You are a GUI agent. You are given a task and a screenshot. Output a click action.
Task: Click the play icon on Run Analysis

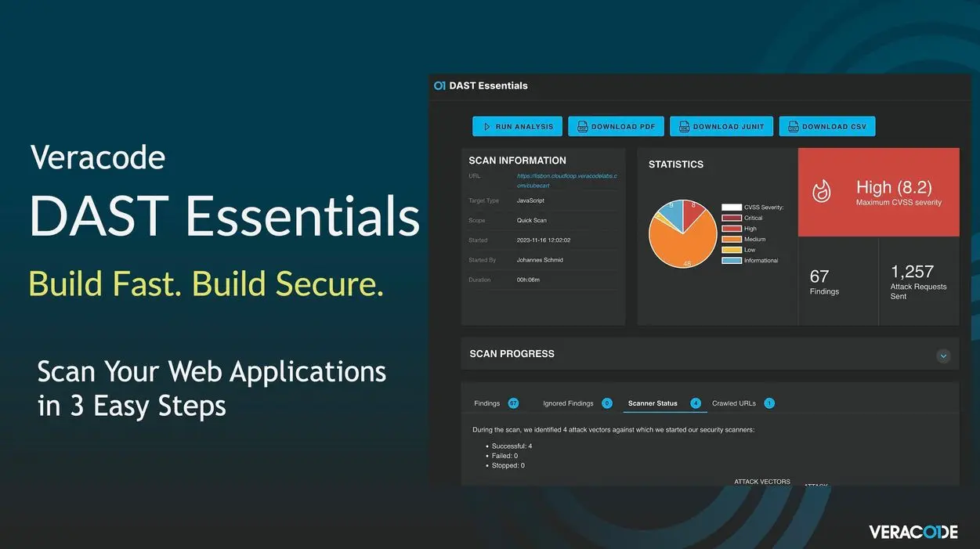(x=486, y=126)
